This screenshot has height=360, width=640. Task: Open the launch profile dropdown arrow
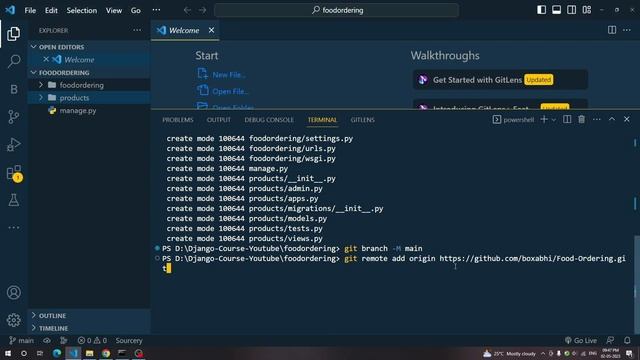coord(553,120)
